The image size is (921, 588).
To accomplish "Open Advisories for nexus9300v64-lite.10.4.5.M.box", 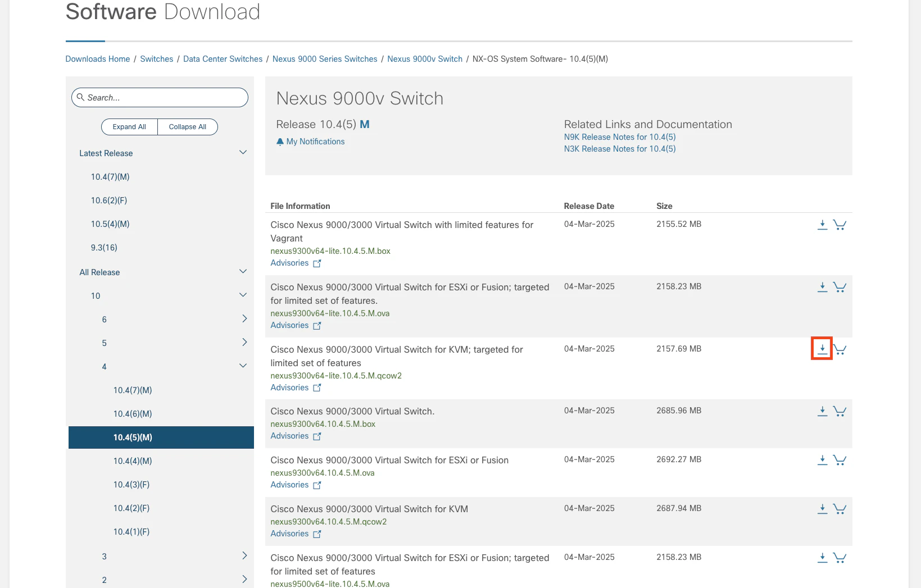I will pos(289,263).
